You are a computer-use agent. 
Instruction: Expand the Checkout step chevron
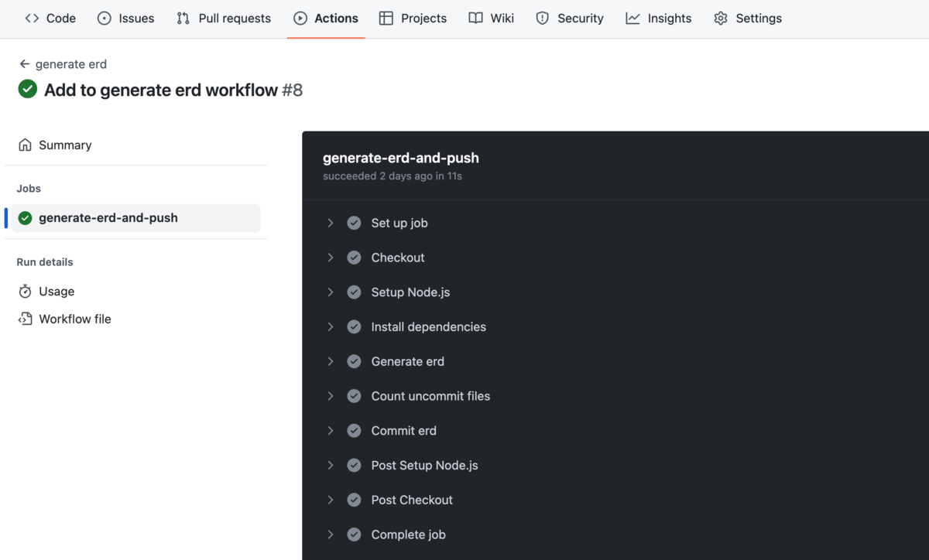(x=331, y=258)
